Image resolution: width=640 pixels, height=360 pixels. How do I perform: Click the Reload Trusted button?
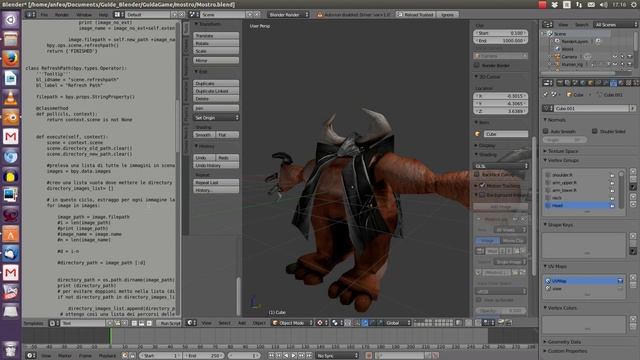(x=416, y=14)
